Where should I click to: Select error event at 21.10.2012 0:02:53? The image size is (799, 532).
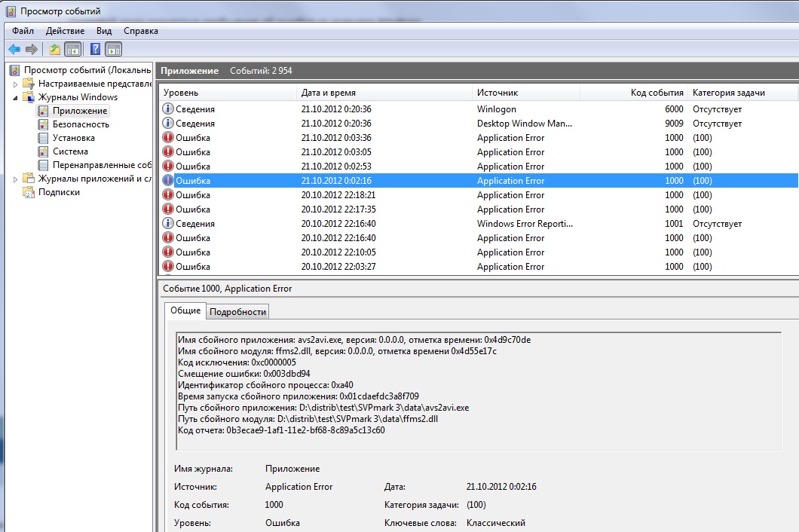click(479, 166)
